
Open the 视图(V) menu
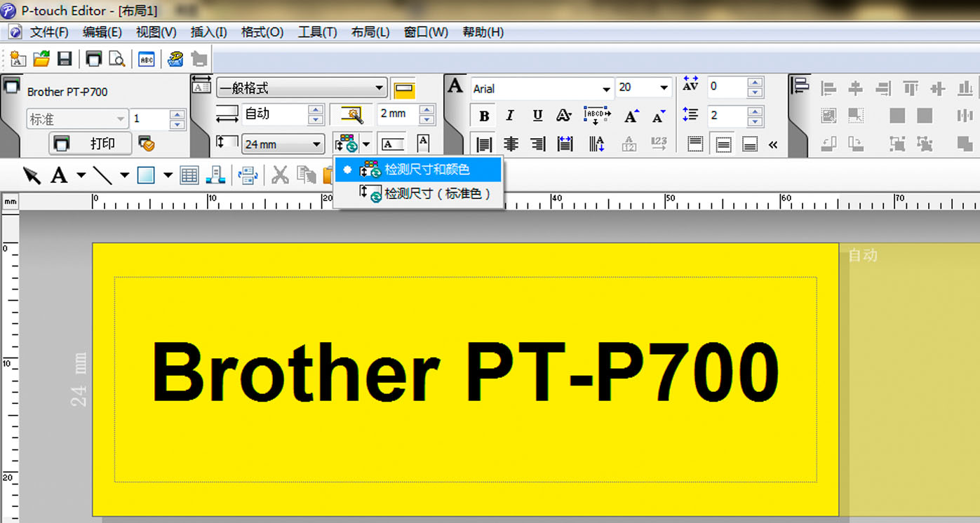pos(156,32)
